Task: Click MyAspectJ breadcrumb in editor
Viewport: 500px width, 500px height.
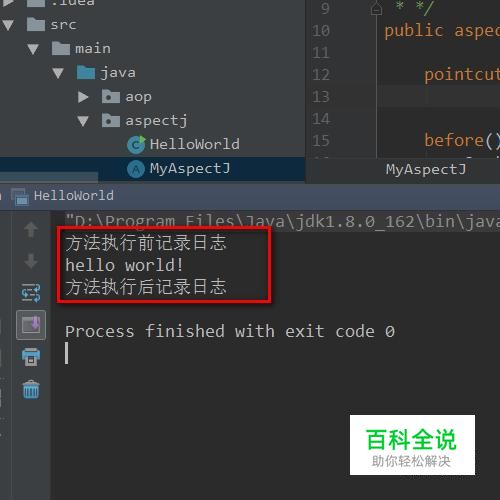Action: 426,169
